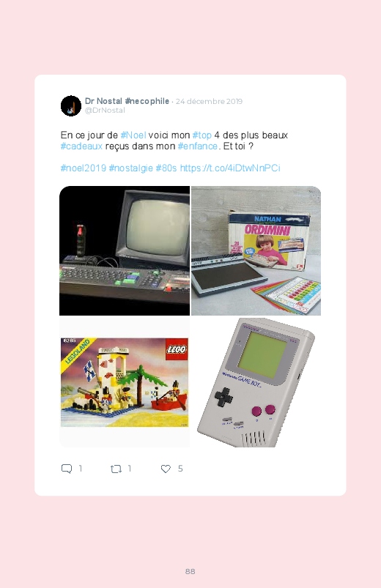Click the heart like icon
381x588 pixels.
pos(166,469)
